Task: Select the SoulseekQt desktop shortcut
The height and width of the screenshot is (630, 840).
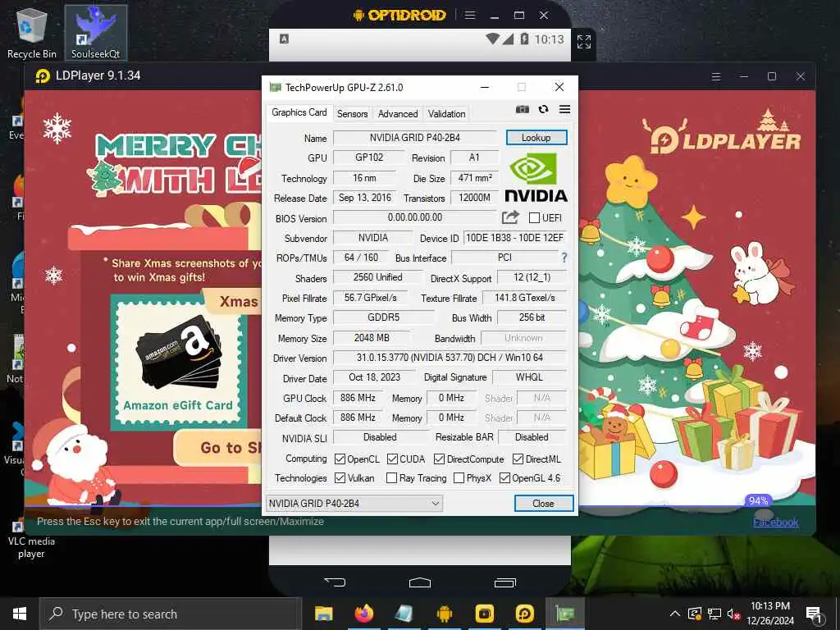Action: point(96,32)
